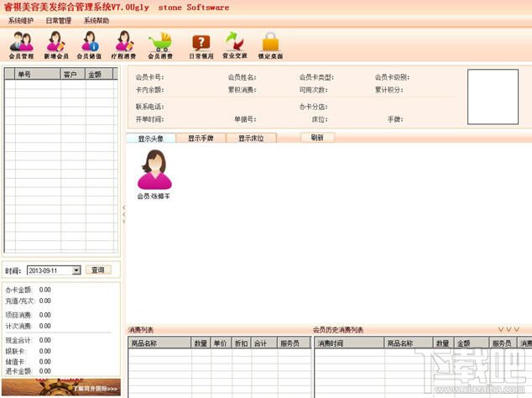Select the 会员 avatar in the display area
The width and height of the screenshot is (532, 398).
point(154,174)
